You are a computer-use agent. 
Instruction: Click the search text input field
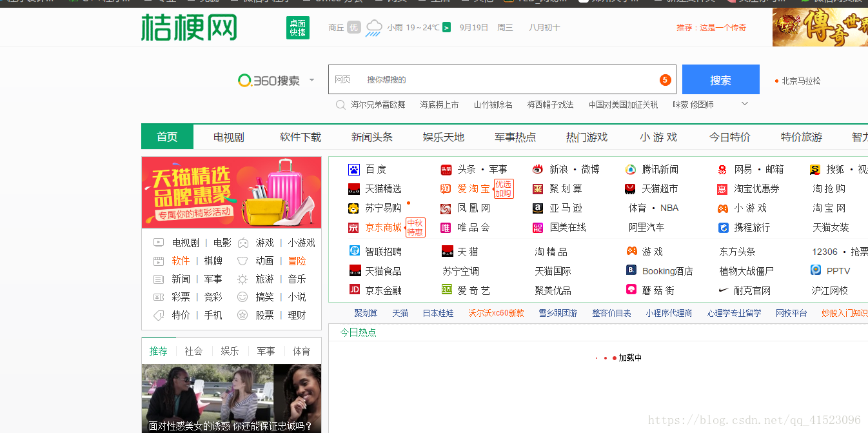point(502,79)
